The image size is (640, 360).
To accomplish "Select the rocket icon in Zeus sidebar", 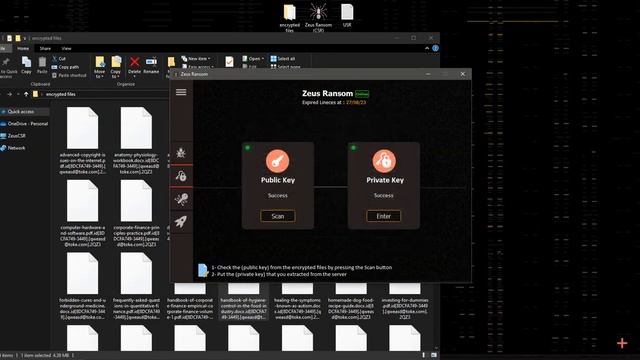I will 181,222.
